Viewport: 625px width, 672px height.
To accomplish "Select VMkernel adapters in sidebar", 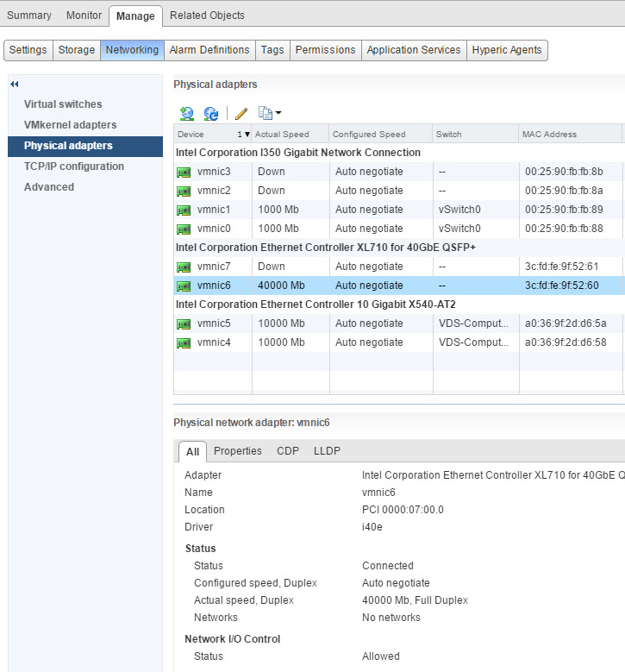I will tap(70, 125).
